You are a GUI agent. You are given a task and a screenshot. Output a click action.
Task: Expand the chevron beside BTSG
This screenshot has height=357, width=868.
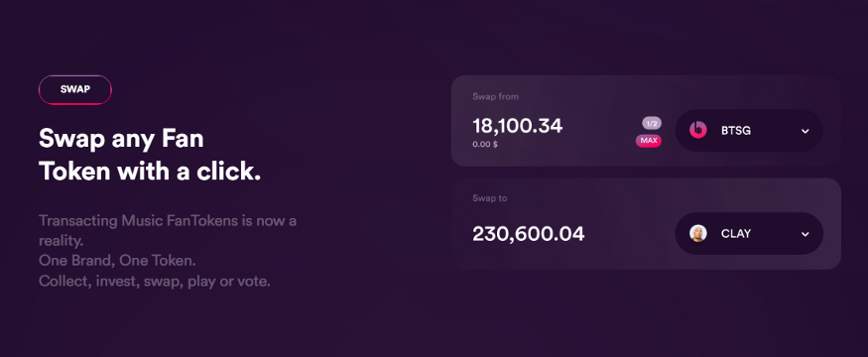[806, 131]
